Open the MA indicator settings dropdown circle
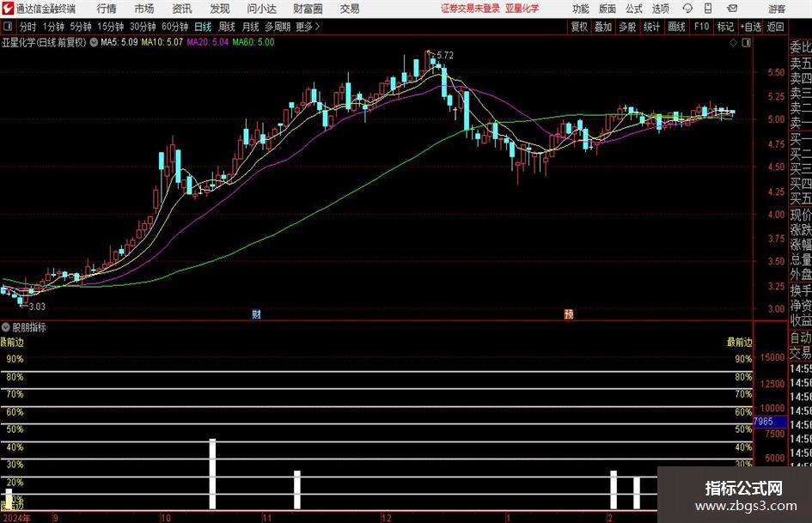The height and width of the screenshot is (523, 812). (94, 42)
